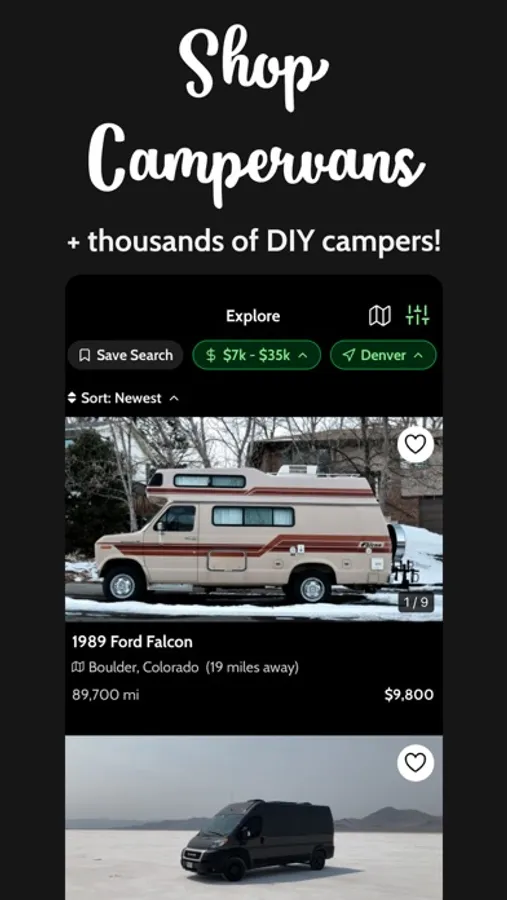
Task: Open the map view icon
Action: point(380,315)
